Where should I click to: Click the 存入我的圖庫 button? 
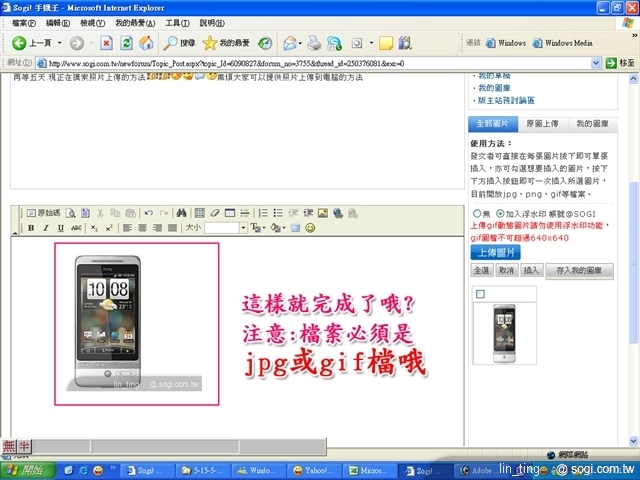coord(580,271)
